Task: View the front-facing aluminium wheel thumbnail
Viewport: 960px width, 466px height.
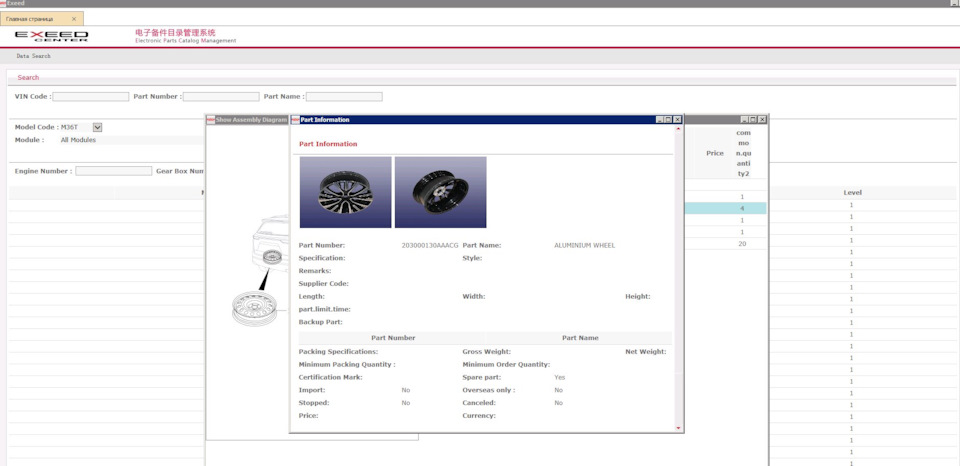Action: click(345, 192)
